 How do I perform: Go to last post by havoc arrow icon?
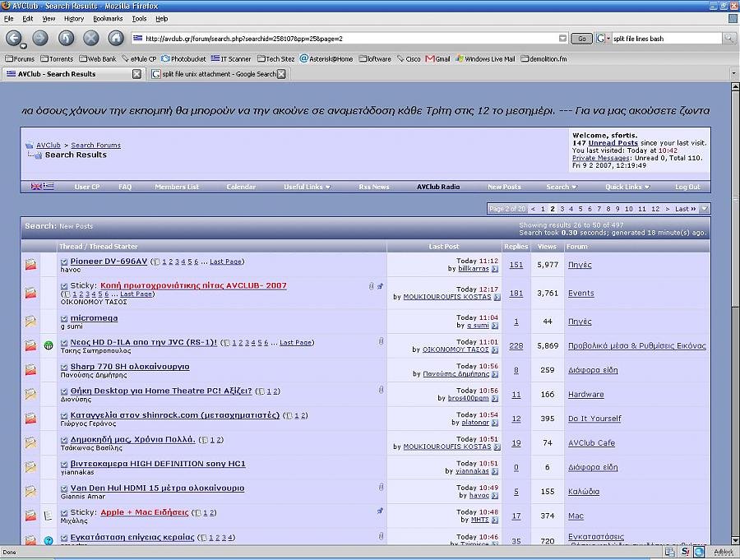[495, 495]
